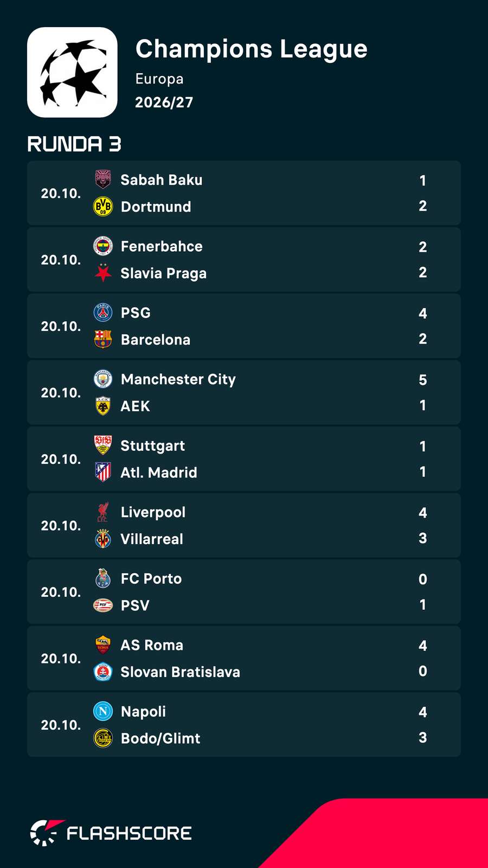Select the Fenerbahce club badge
Viewport: 488px width, 868px height.
pos(103,246)
